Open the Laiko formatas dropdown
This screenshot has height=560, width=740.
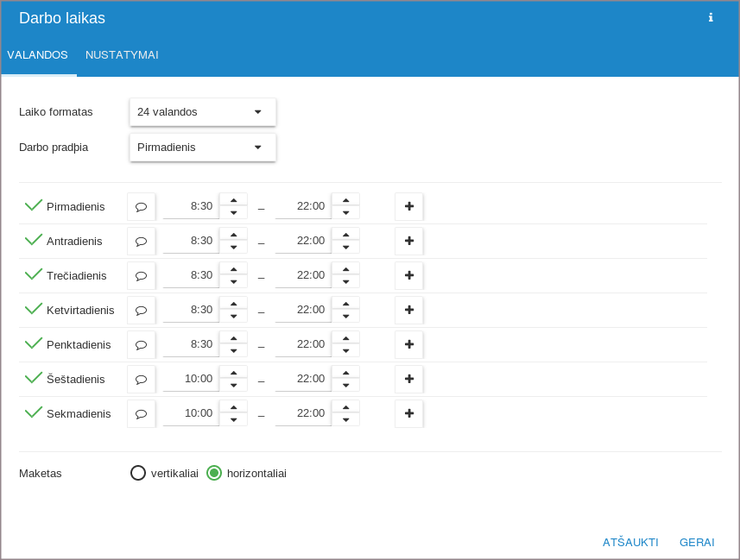coord(202,112)
